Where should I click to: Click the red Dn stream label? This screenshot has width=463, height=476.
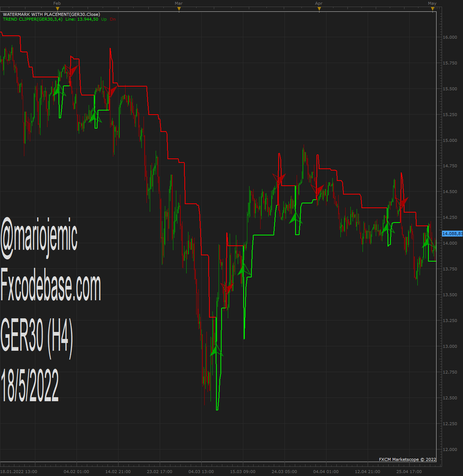pos(113,19)
